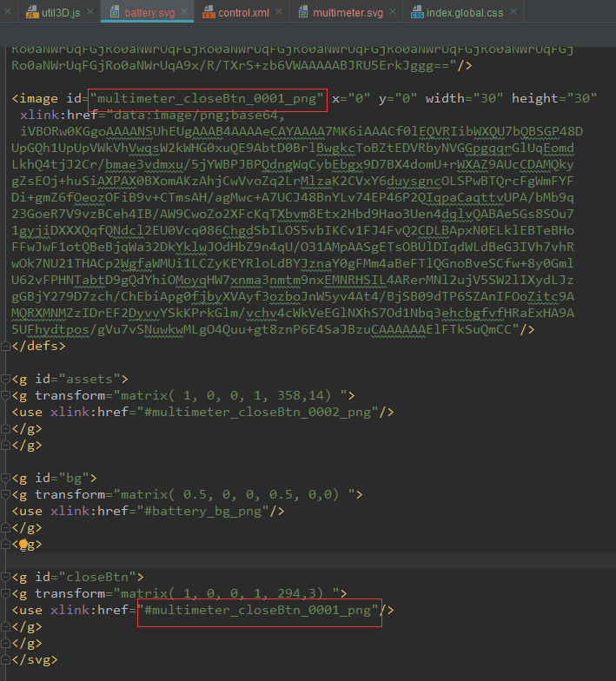The height and width of the screenshot is (681, 616).
Task: Click the battery.svg tab file icon
Action: tap(115, 12)
